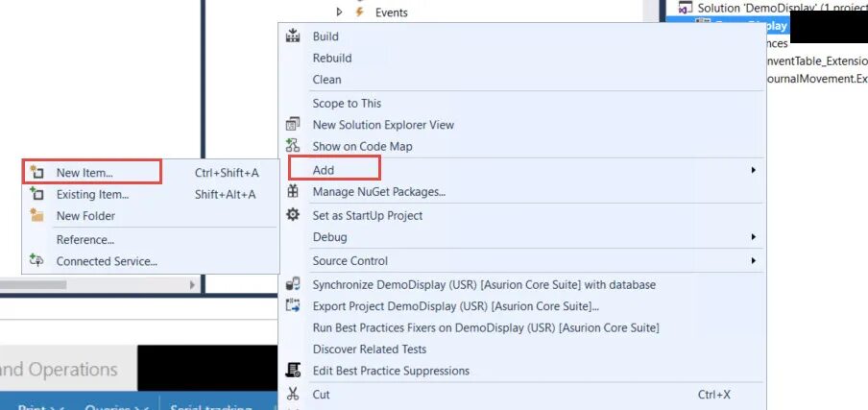Expand the Events tree node

[x=340, y=12]
